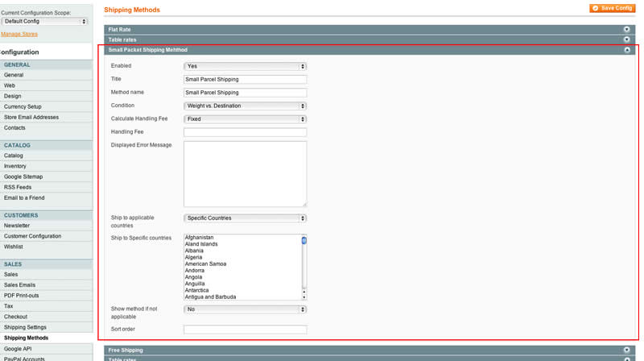Open the Ship to applicable countries dropdown

[245, 218]
